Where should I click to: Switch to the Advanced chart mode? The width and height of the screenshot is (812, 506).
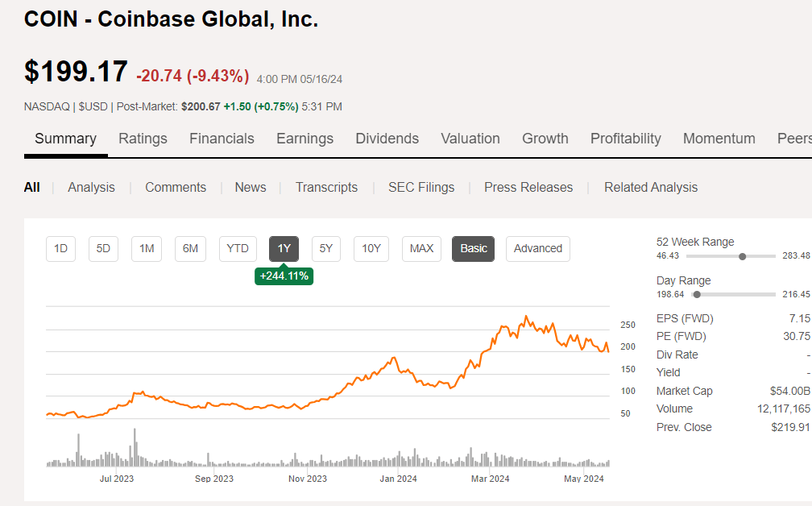point(537,249)
